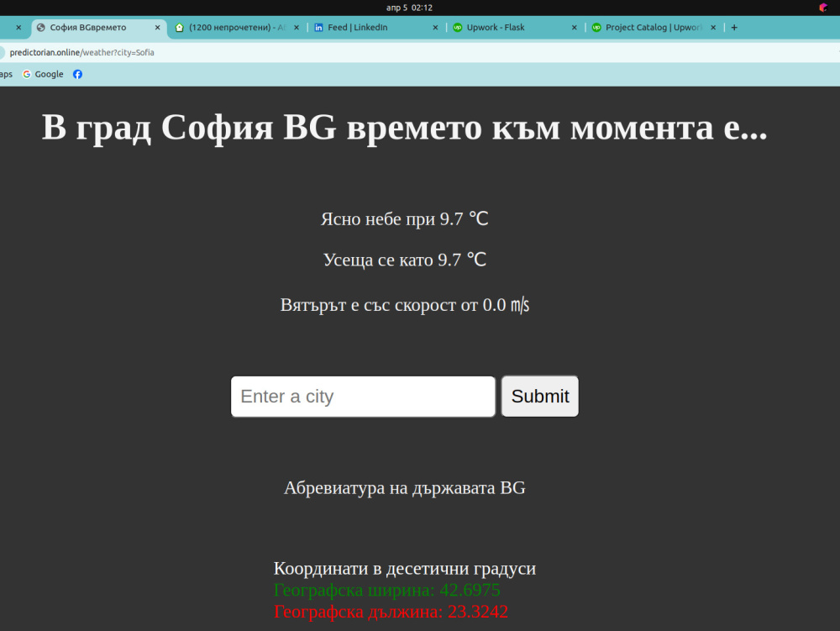Close the Project Catalog tab
This screenshot has width=840, height=631.
click(713, 28)
